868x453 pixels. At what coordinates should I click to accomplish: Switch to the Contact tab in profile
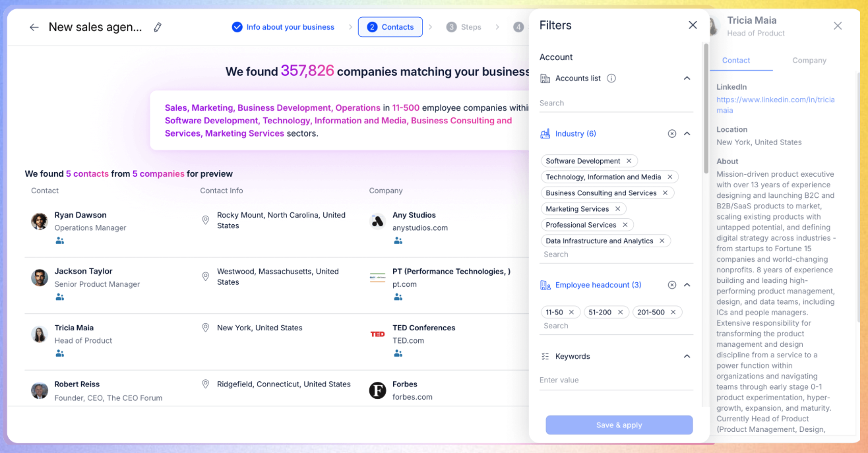736,60
